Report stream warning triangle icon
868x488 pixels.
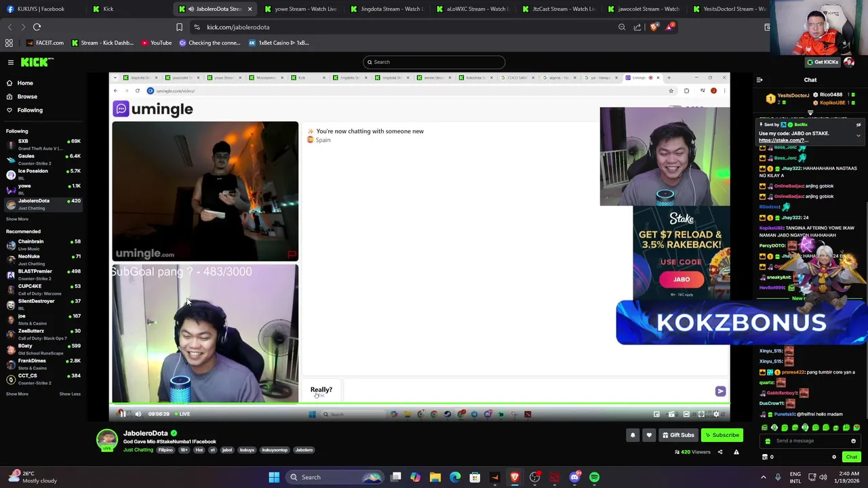point(736,452)
